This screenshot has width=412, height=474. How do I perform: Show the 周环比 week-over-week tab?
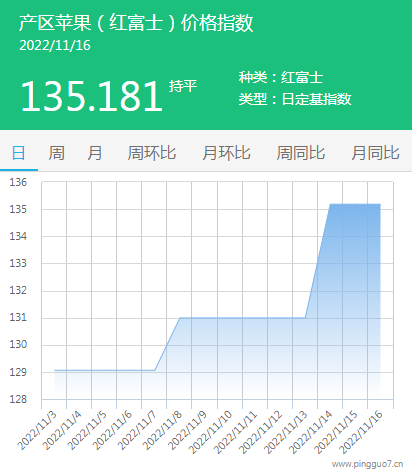coord(152,153)
